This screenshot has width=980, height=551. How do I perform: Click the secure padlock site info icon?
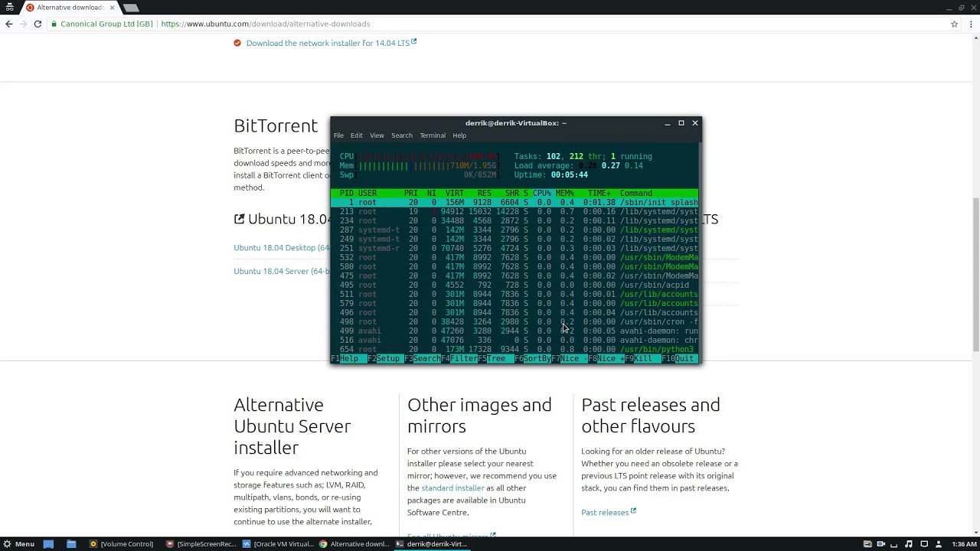(x=54, y=24)
